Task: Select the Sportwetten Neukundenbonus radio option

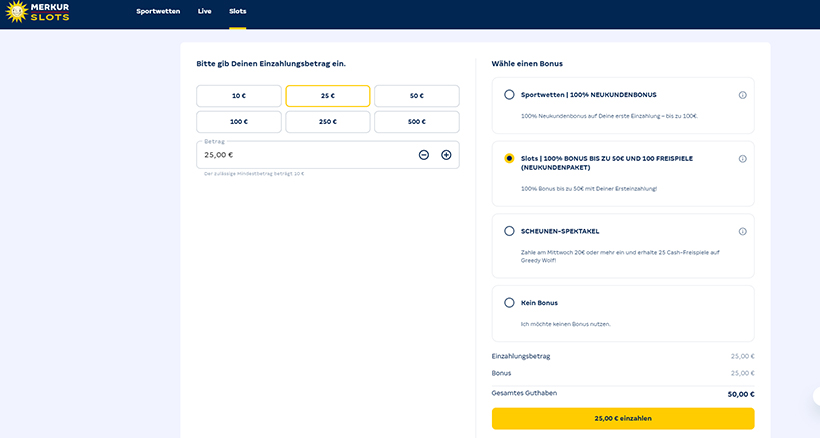Action: tap(509, 95)
